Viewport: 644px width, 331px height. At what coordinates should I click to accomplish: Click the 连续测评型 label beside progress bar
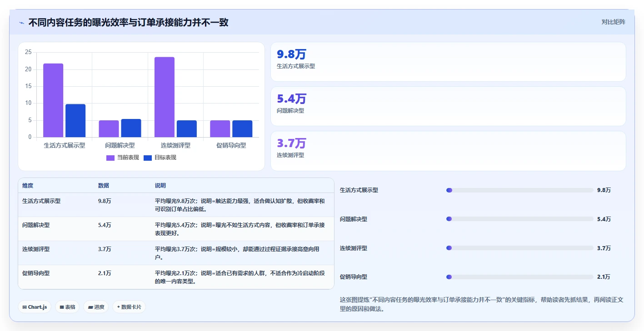354,248
